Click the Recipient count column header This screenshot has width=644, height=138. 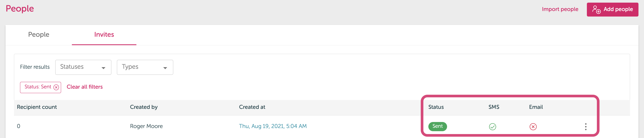click(37, 107)
